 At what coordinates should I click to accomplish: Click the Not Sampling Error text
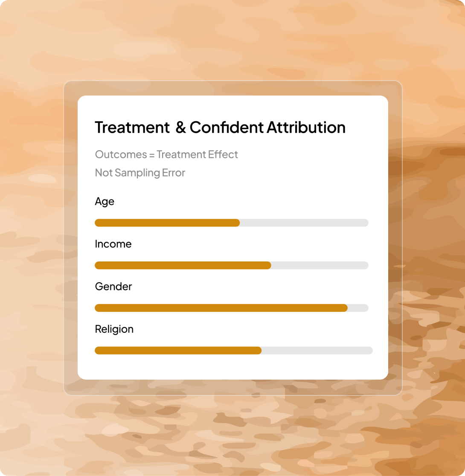point(140,173)
